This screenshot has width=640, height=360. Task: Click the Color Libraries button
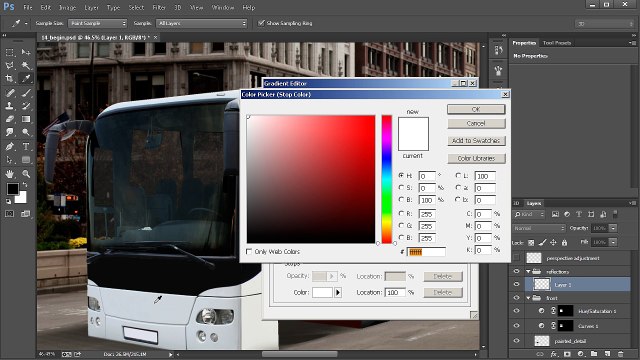(476, 158)
